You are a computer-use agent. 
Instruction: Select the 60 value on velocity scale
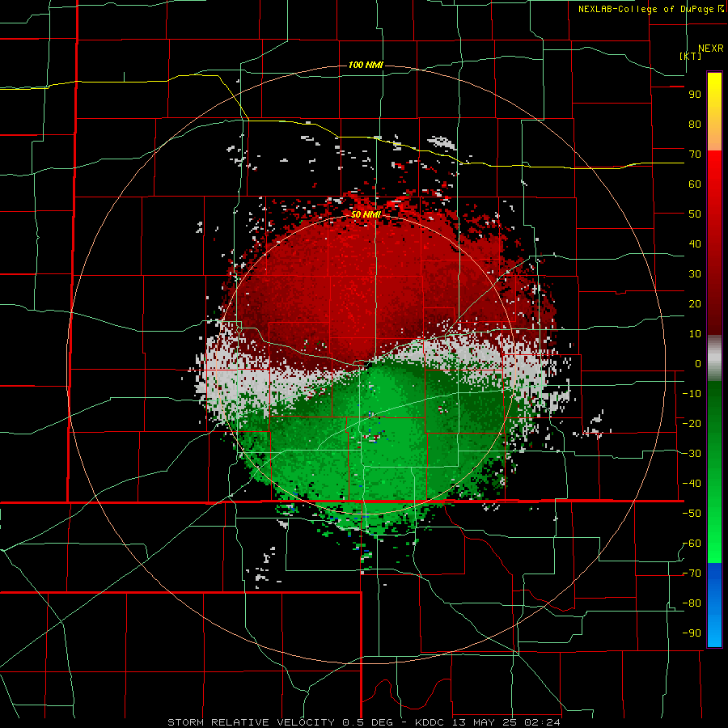[x=695, y=184]
